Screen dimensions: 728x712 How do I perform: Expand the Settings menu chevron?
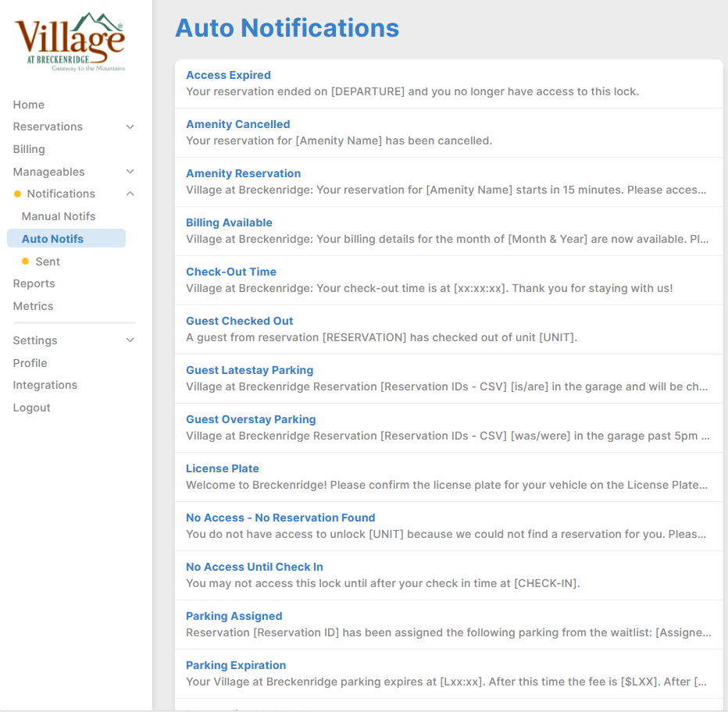130,340
